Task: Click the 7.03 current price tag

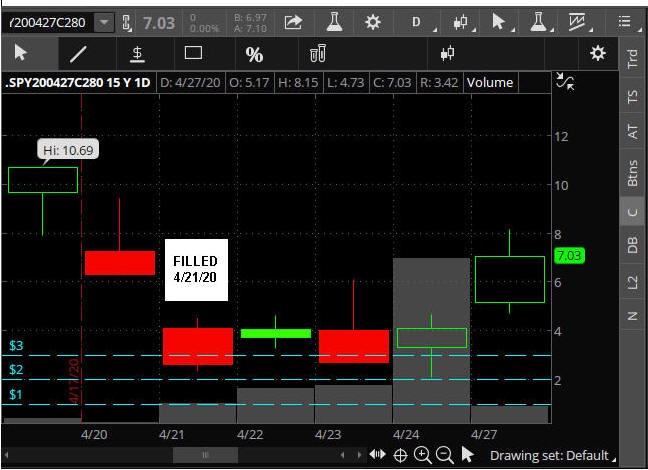Action: (x=569, y=255)
